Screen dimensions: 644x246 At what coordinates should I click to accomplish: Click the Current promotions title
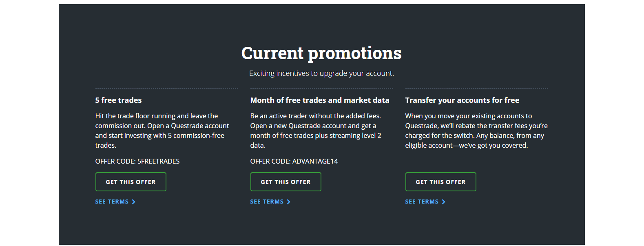pyautogui.click(x=321, y=53)
